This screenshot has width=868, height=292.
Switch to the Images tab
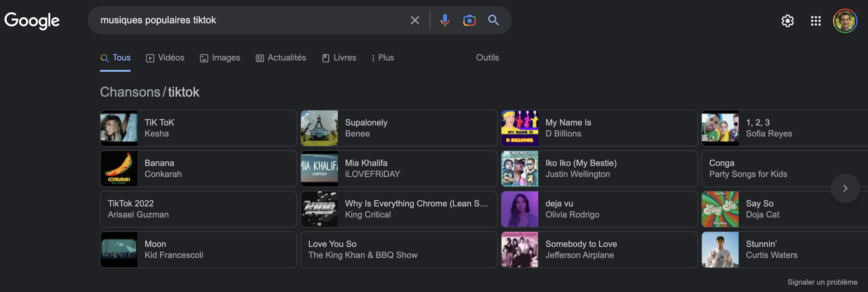[x=220, y=58]
